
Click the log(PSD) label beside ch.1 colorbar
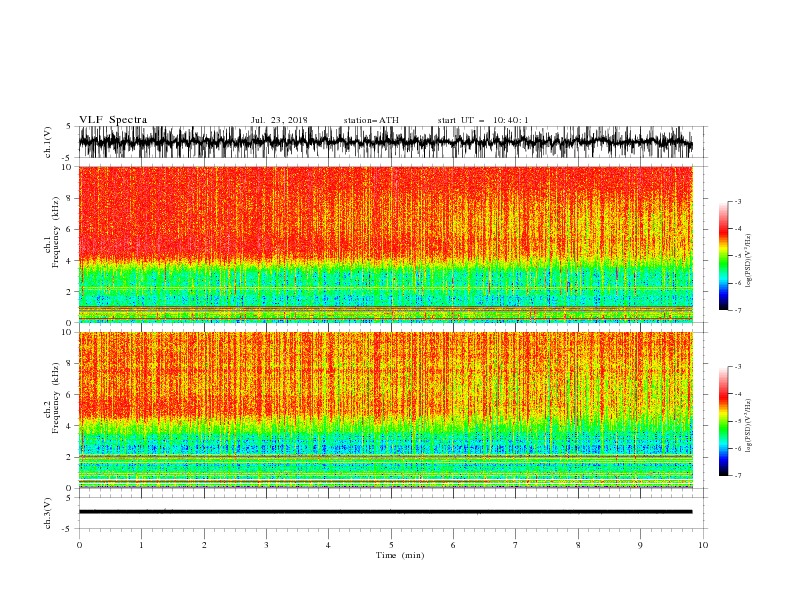click(x=748, y=261)
